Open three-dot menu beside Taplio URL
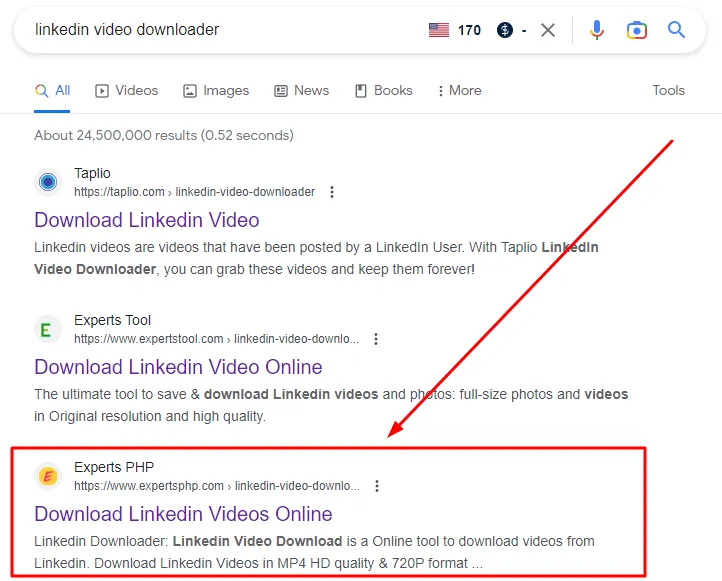The width and height of the screenshot is (722, 581). pos(332,192)
